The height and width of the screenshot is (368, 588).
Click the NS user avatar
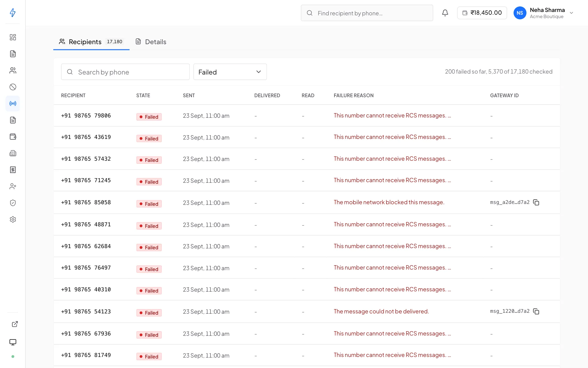pos(520,13)
